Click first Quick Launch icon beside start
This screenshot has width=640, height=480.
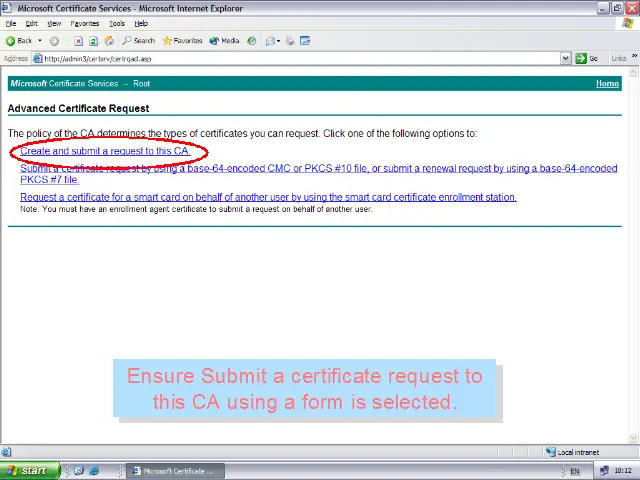coord(79,471)
